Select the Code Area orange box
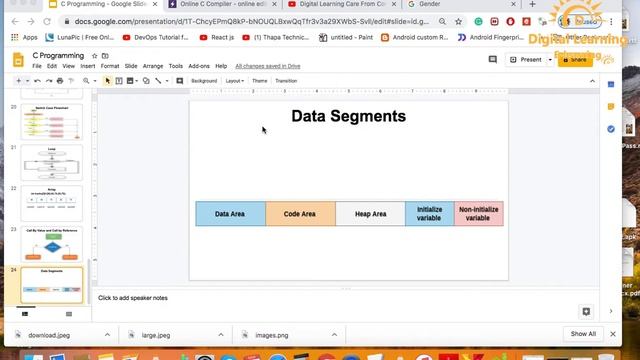The height and width of the screenshot is (360, 640). [x=300, y=213]
